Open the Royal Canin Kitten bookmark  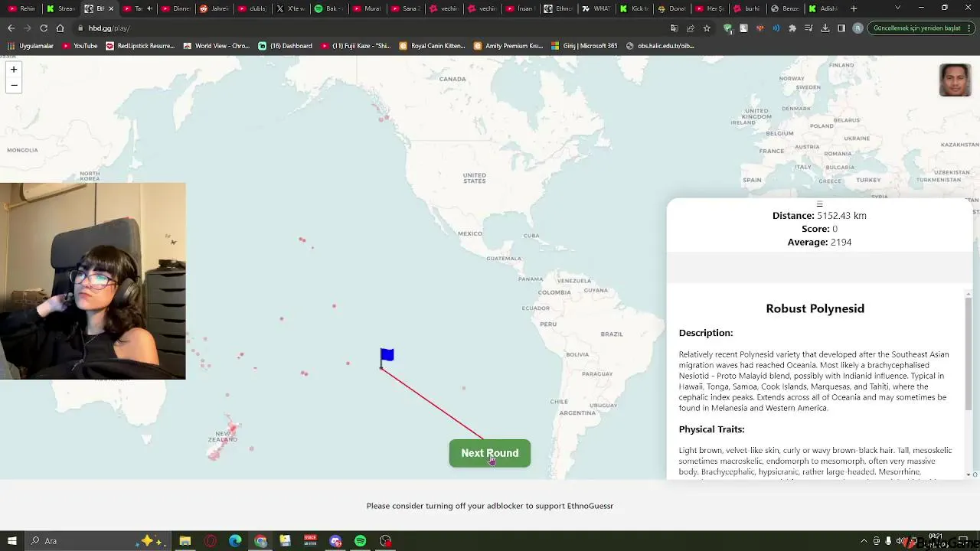coord(433,46)
